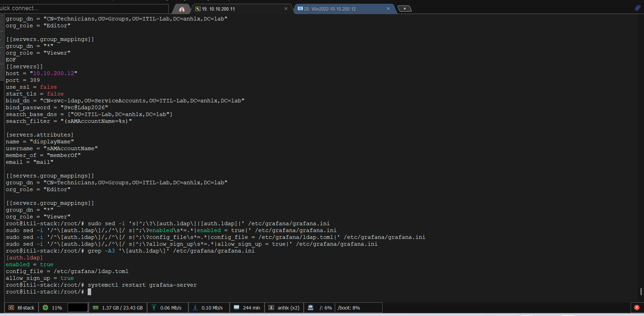Viewport: 644px width, 316px height.
Task: Close the Win2022-10.10.200.12 session tab
Action: point(388,9)
